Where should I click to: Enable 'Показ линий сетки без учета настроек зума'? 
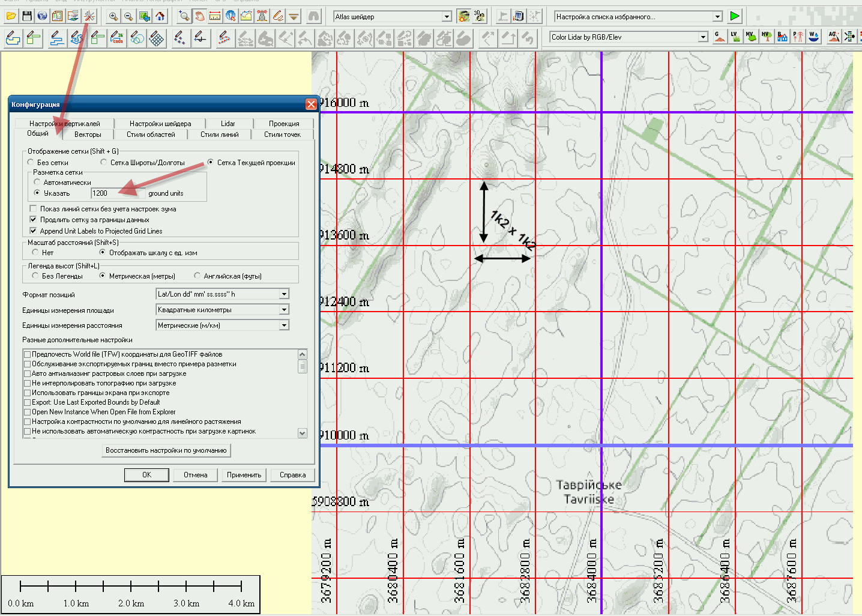tap(33, 209)
